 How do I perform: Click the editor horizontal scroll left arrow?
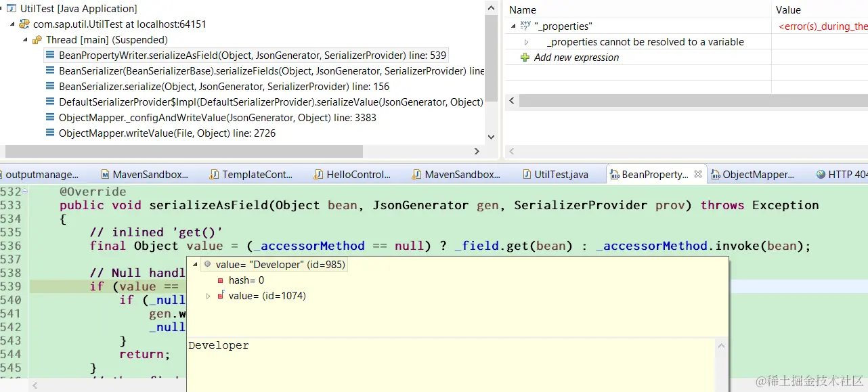35,385
